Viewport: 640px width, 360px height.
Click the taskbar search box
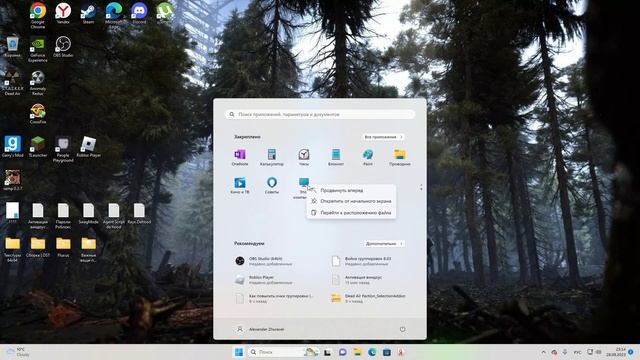pyautogui.click(x=283, y=352)
